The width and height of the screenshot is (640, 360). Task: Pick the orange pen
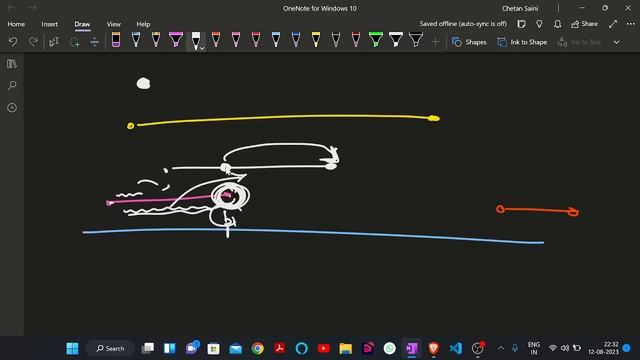coord(216,40)
